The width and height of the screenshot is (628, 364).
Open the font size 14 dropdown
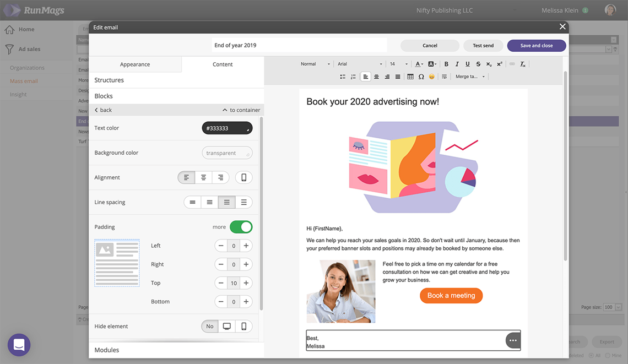pos(398,64)
